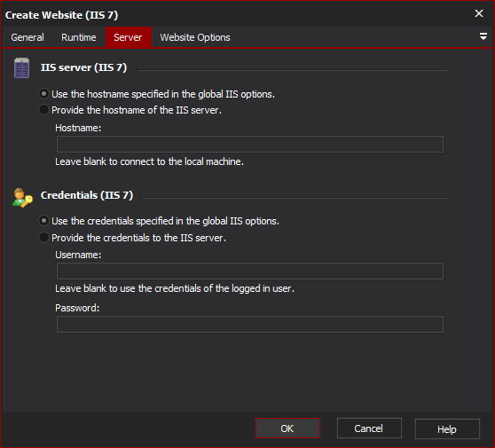Click the 'IIS server (IIS 7)' heading

coord(83,67)
